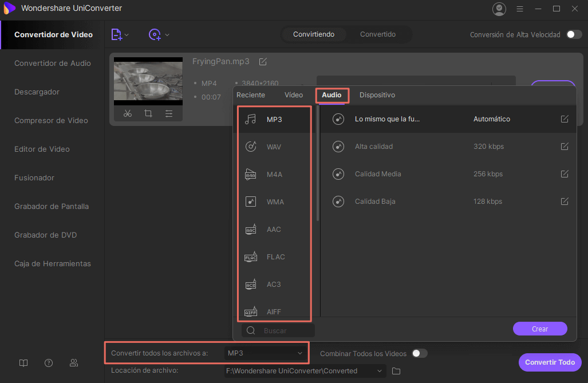The height and width of the screenshot is (383, 588).
Task: Open the effects adjustment sliders icon
Action: (x=169, y=113)
